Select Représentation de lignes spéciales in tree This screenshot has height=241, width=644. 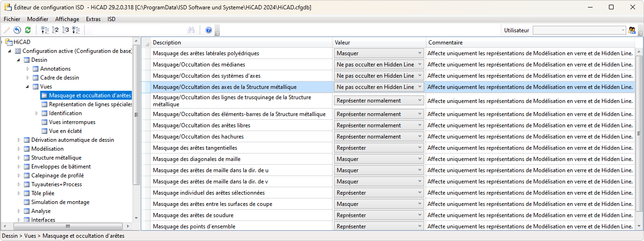tap(91, 104)
